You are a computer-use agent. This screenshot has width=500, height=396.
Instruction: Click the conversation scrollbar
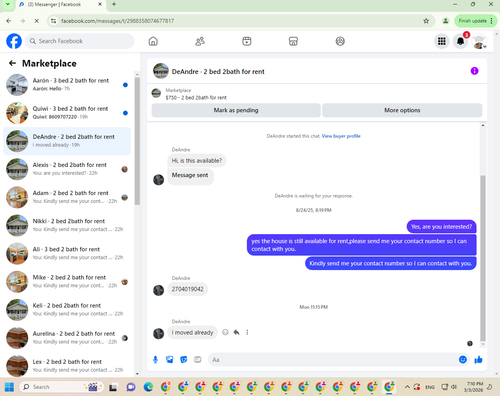tap(483, 257)
